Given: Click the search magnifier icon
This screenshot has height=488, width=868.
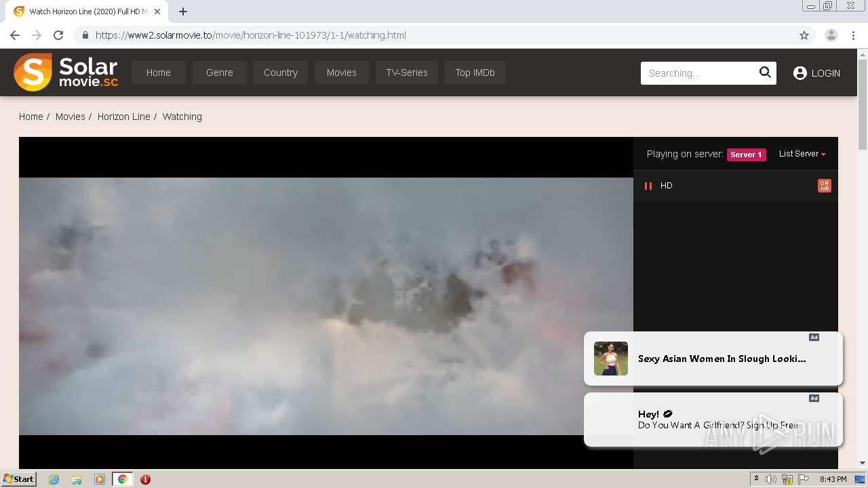Looking at the screenshot, I should (x=765, y=73).
